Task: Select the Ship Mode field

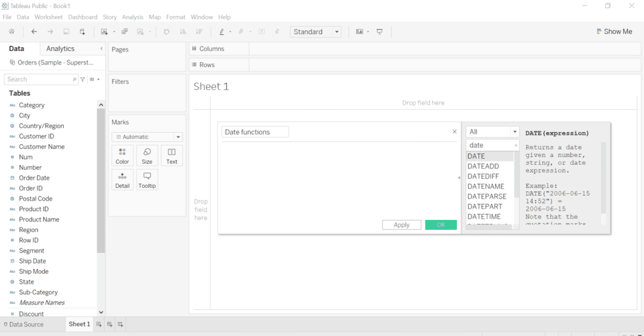Action: 34,272
